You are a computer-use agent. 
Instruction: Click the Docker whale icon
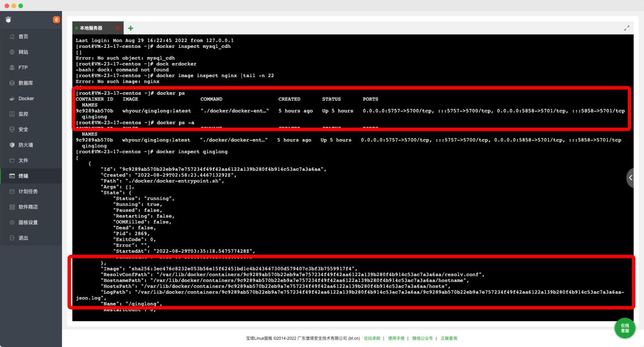coord(12,99)
